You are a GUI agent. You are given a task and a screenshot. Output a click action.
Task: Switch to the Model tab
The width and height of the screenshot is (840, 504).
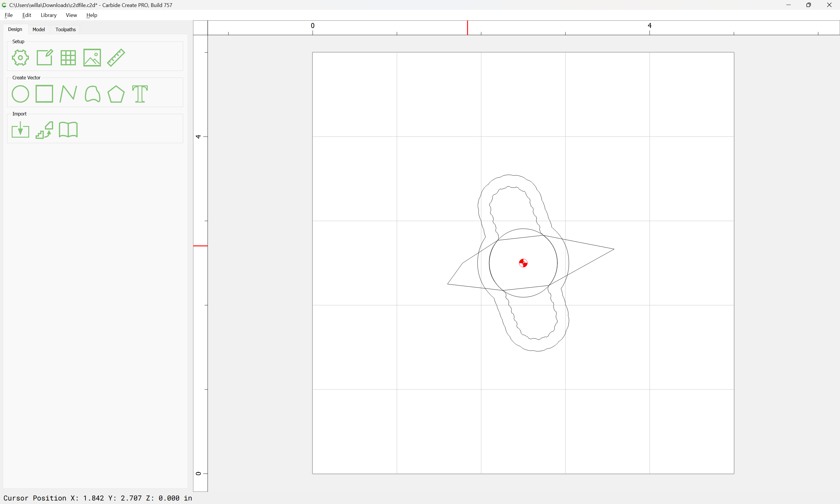[x=39, y=29]
